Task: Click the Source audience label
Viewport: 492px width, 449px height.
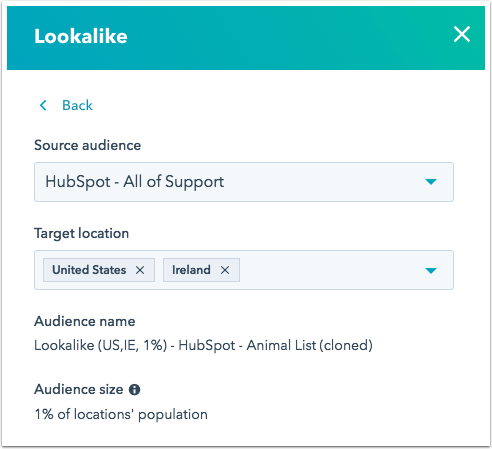Action: (87, 145)
